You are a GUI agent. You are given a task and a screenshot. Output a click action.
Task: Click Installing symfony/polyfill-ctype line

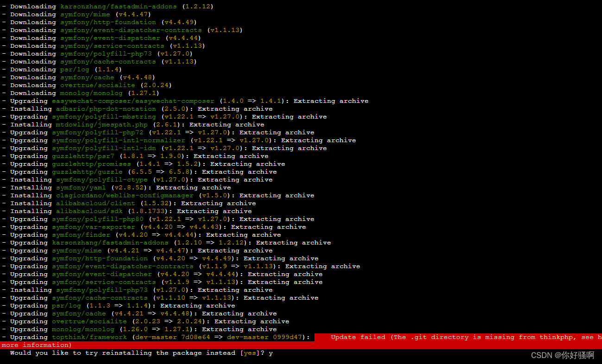pos(137,180)
